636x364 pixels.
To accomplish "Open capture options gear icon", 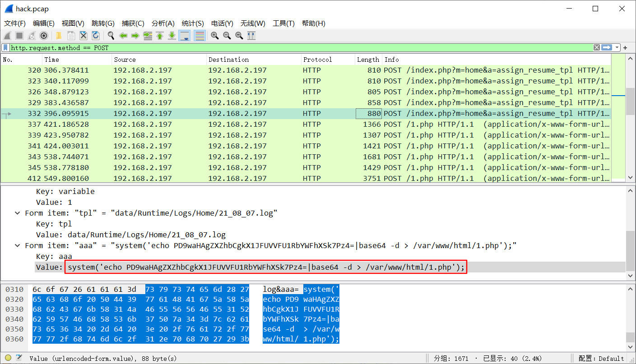I will coord(44,36).
